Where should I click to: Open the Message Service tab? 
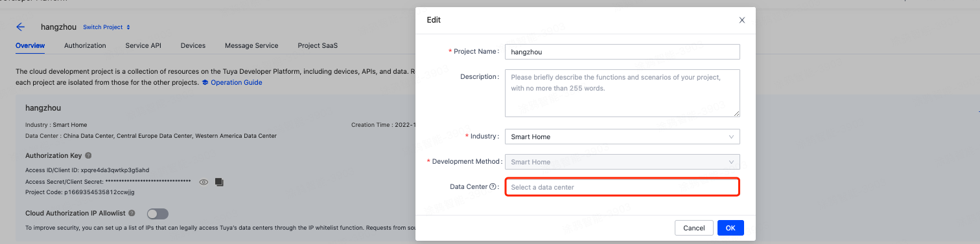pyautogui.click(x=251, y=46)
